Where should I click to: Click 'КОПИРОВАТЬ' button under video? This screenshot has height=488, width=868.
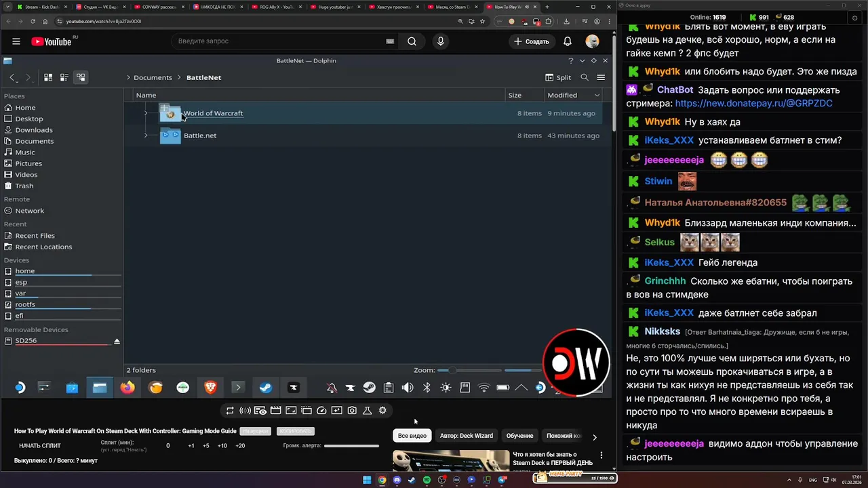pyautogui.click(x=295, y=431)
